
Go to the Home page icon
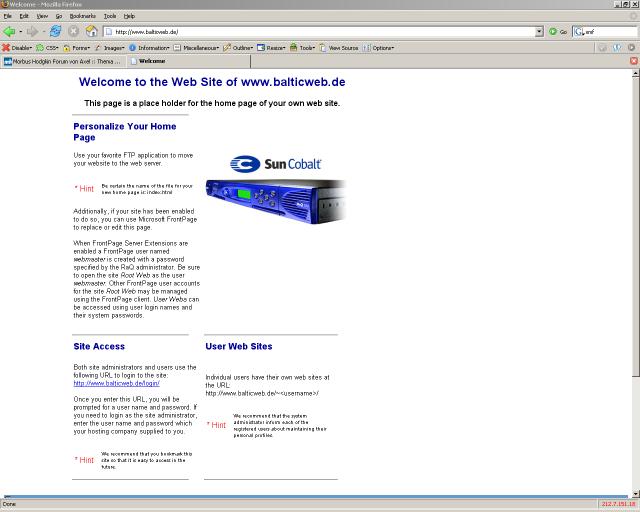[92, 31]
